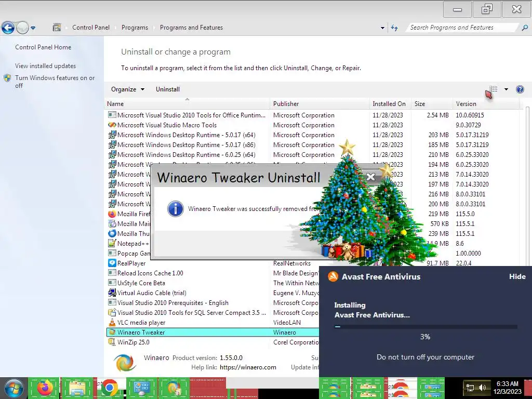Select Microsoft Visual Studio Macro Tools icon
Image resolution: width=532 pixels, height=399 pixels.
click(x=112, y=125)
